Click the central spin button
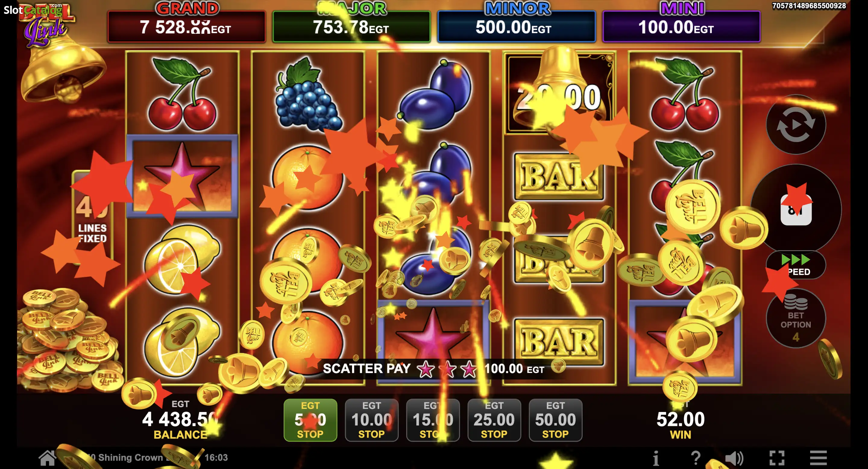This screenshot has height=469, width=868. (796, 209)
